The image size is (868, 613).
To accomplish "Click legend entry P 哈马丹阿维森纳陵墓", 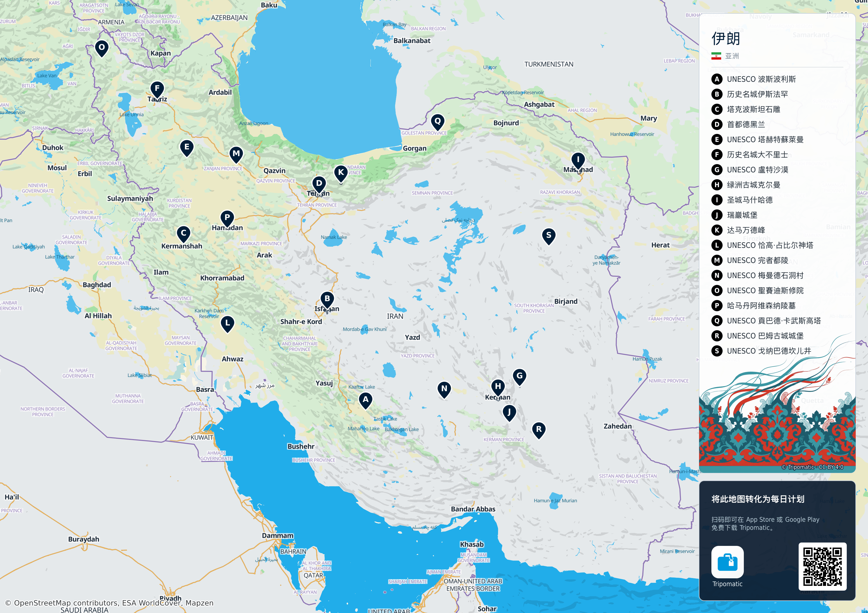I will coord(754,306).
